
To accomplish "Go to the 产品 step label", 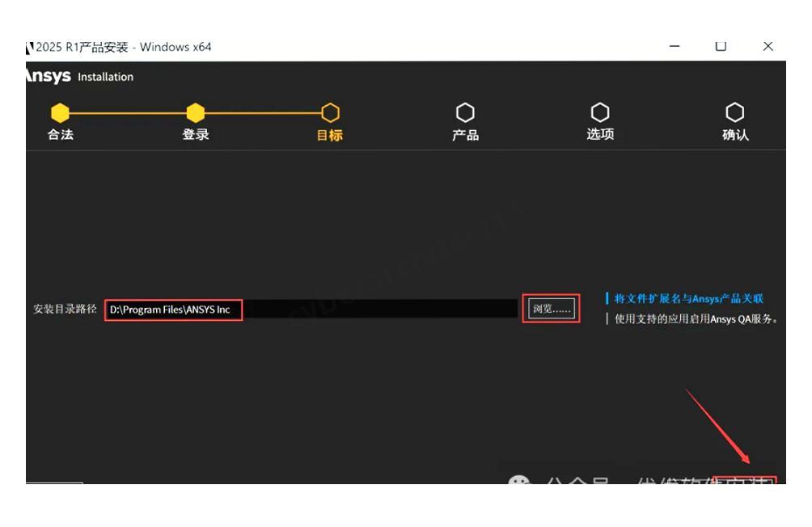I will 465,135.
